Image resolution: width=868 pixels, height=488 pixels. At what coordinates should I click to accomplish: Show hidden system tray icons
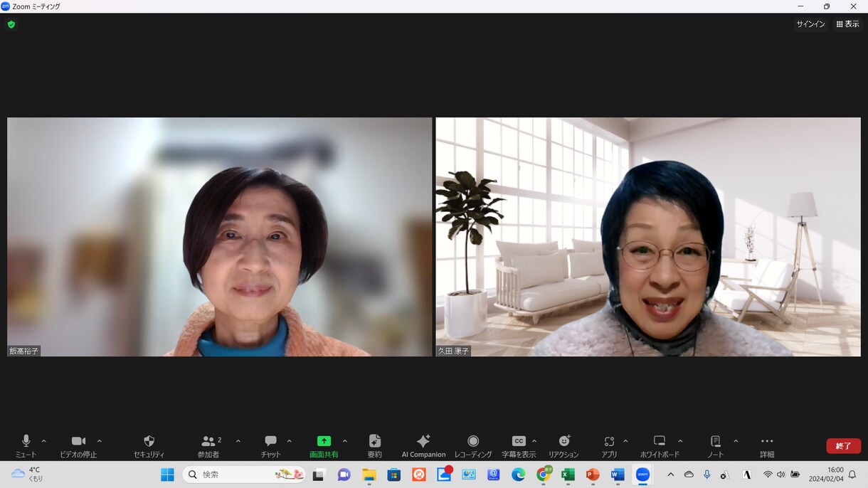click(670, 474)
